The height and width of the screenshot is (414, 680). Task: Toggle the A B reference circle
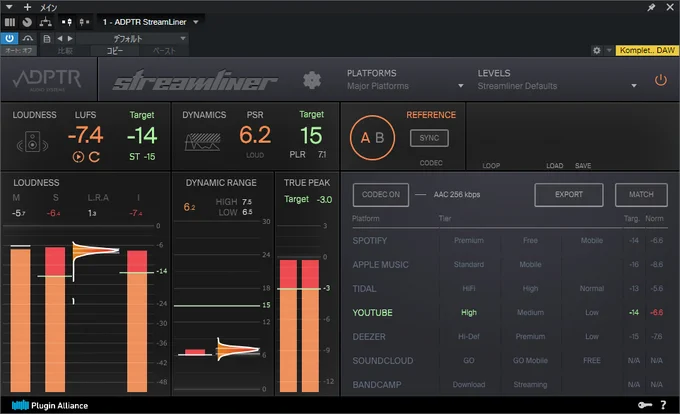tap(372, 138)
